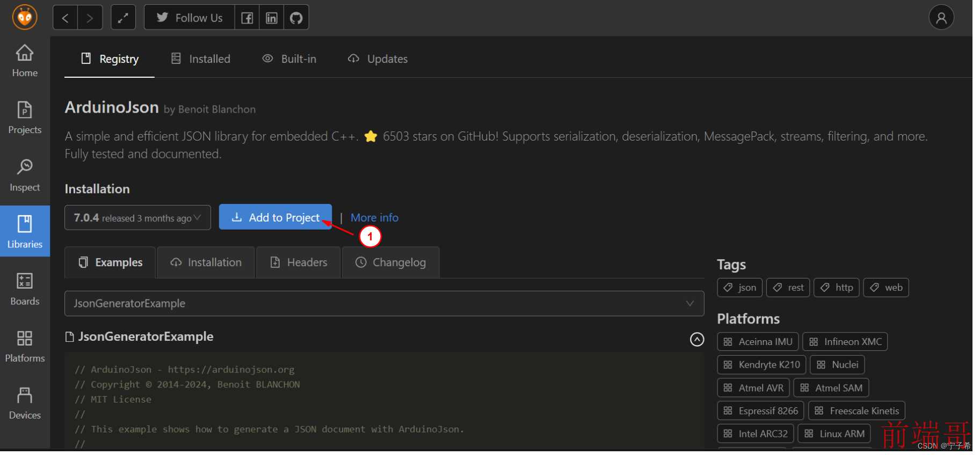Switch to the Installed tab
Screen dimensions: 980x455
tap(200, 59)
